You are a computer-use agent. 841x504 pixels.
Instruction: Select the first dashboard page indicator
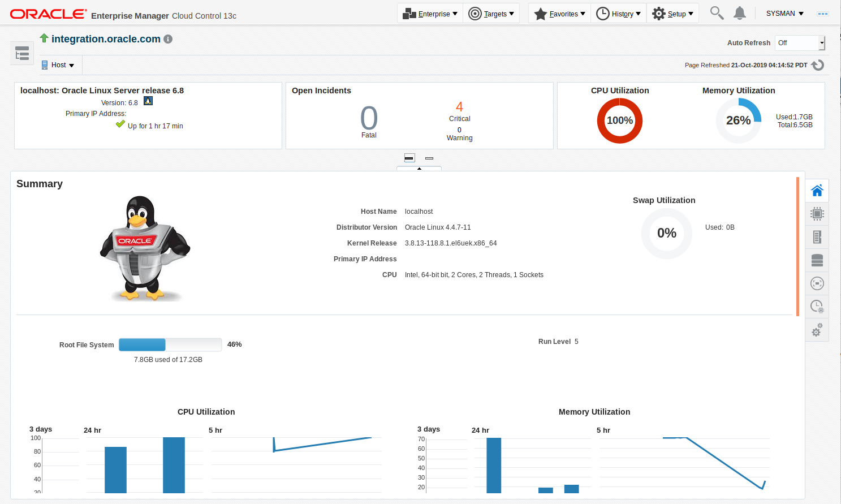coord(409,158)
